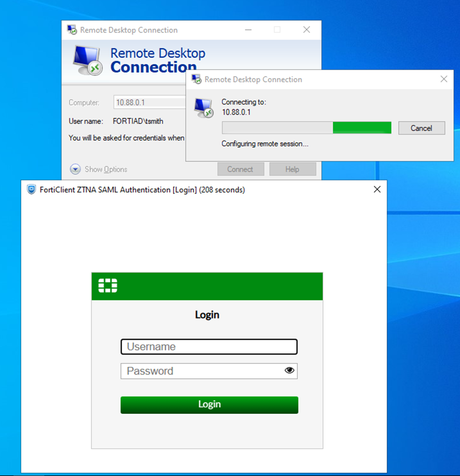Toggle password visibility with the eye icon
460x476 pixels.
tap(290, 370)
